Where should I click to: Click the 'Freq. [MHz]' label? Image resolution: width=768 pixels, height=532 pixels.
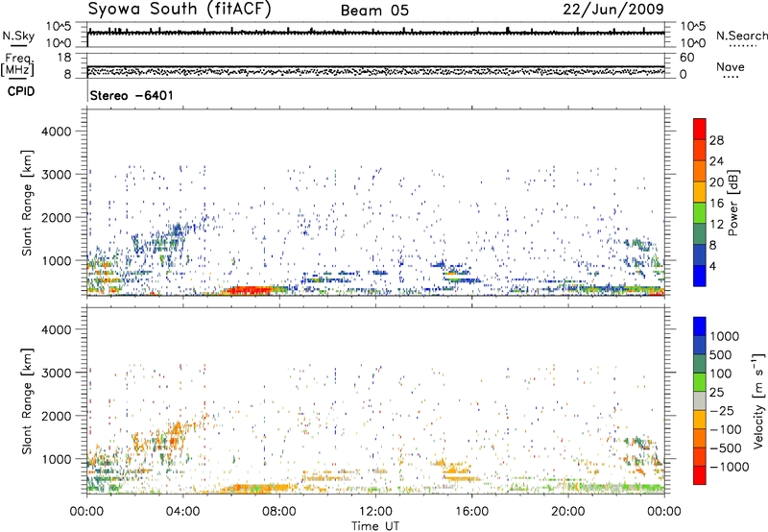click(x=18, y=64)
